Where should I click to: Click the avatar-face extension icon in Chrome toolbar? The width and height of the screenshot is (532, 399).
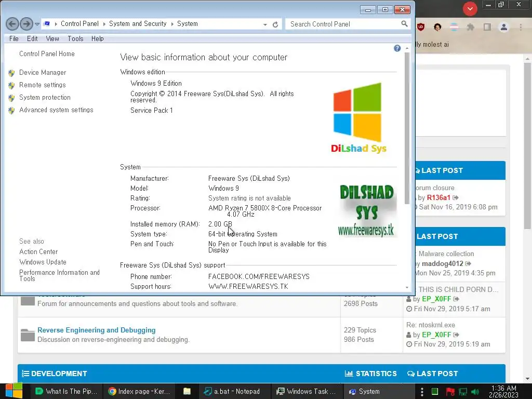437,27
